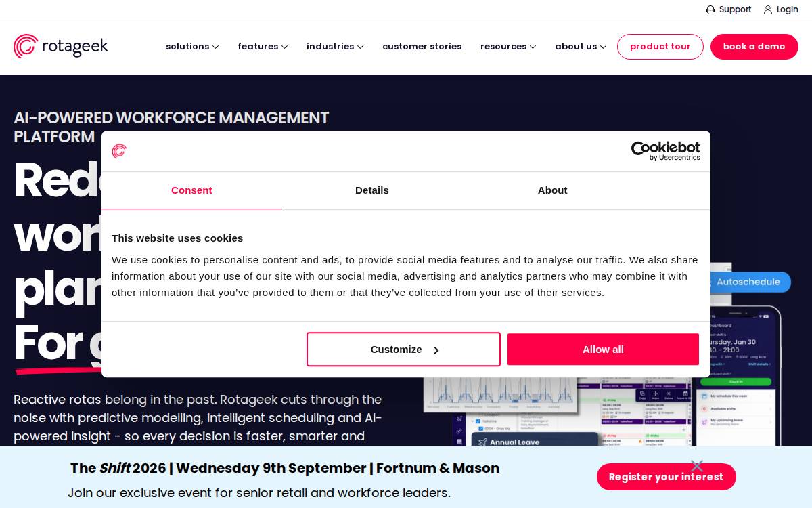Expand the features menu

point(263,47)
